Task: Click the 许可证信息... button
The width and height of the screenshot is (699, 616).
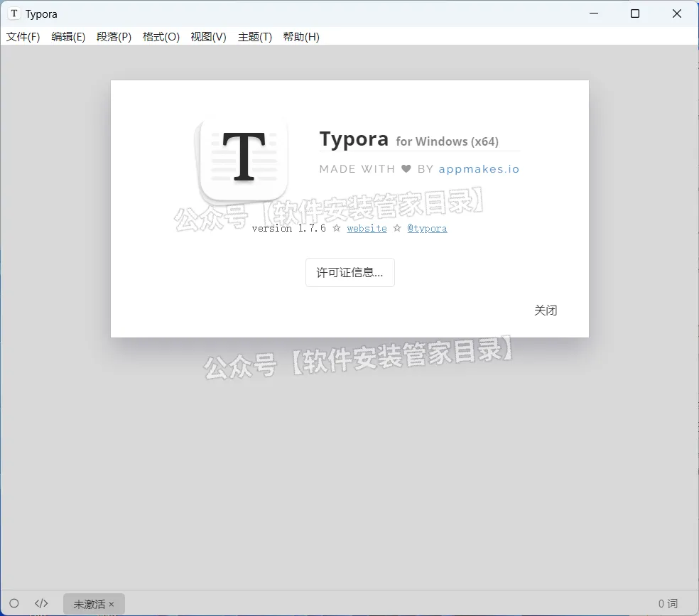Action: coord(350,272)
